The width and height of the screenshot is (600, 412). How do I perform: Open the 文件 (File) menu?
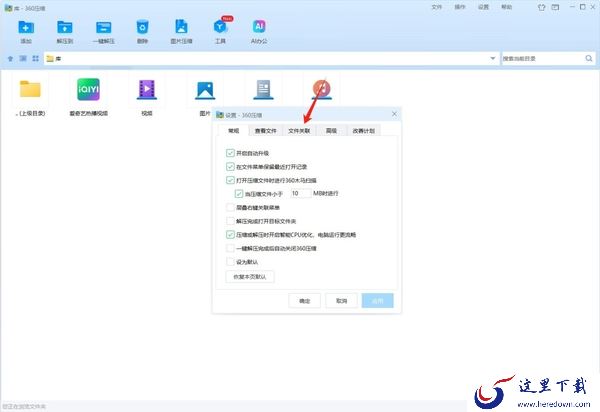(x=437, y=7)
